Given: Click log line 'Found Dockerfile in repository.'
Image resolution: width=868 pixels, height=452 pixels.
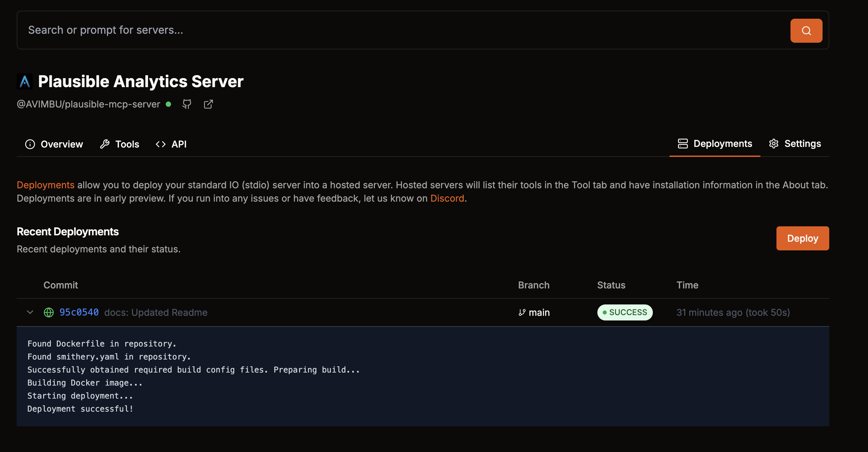Looking at the screenshot, I should (102, 344).
